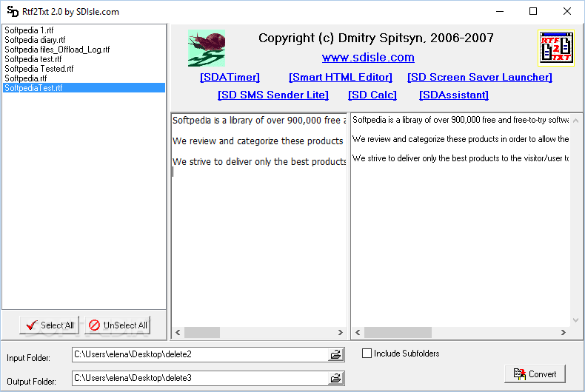Open the SD SMS Sender Lite link
Viewport: 585px width, 392px height.
pos(273,95)
